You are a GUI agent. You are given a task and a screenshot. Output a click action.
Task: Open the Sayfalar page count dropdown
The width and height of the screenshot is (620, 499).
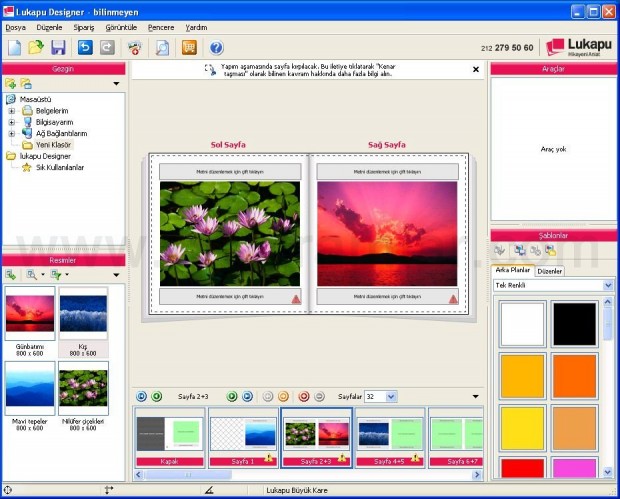tap(391, 396)
